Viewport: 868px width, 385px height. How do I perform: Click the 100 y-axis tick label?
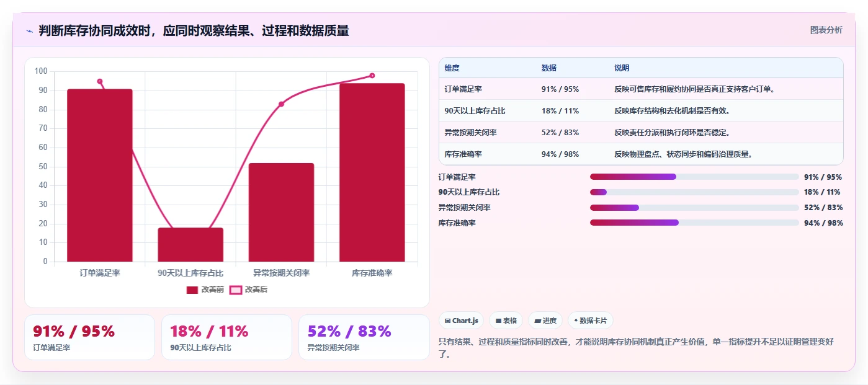tap(41, 71)
